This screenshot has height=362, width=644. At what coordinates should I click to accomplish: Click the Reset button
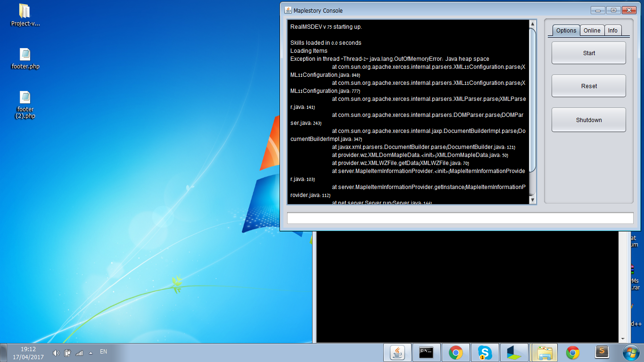tap(589, 86)
